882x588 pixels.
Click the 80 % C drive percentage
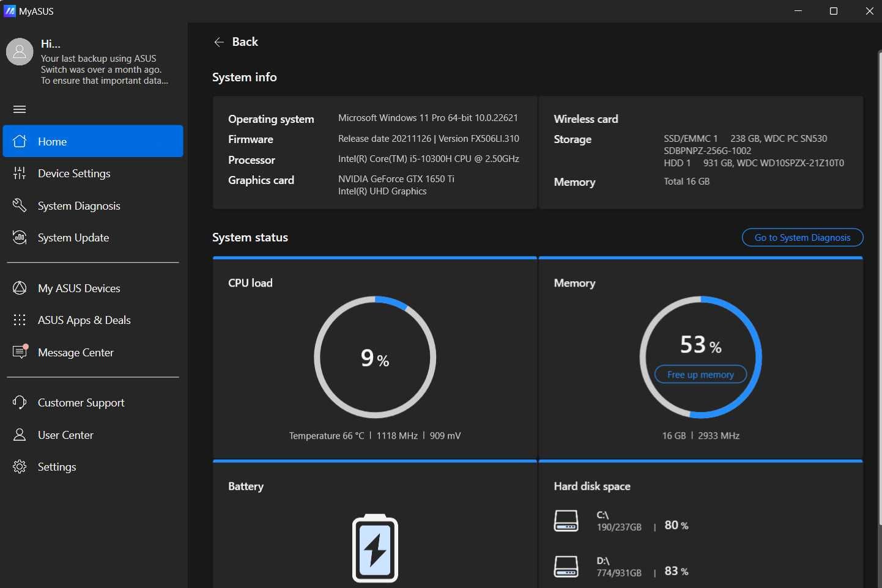coord(676,525)
